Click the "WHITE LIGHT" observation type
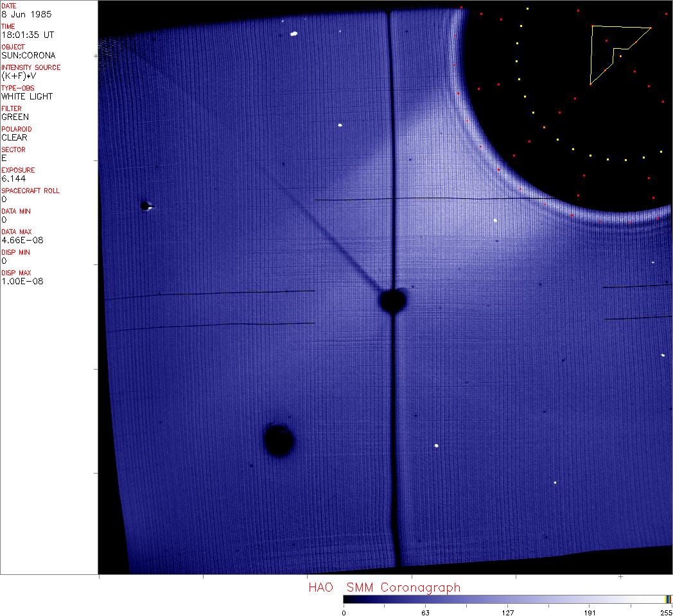Viewport: 673px width, 616px height. coord(27,96)
